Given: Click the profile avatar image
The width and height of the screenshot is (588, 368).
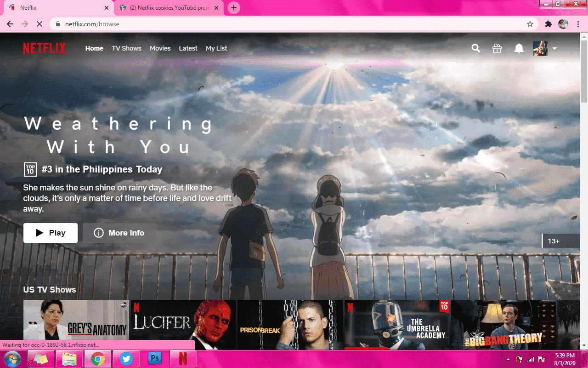Looking at the screenshot, I should [x=540, y=48].
